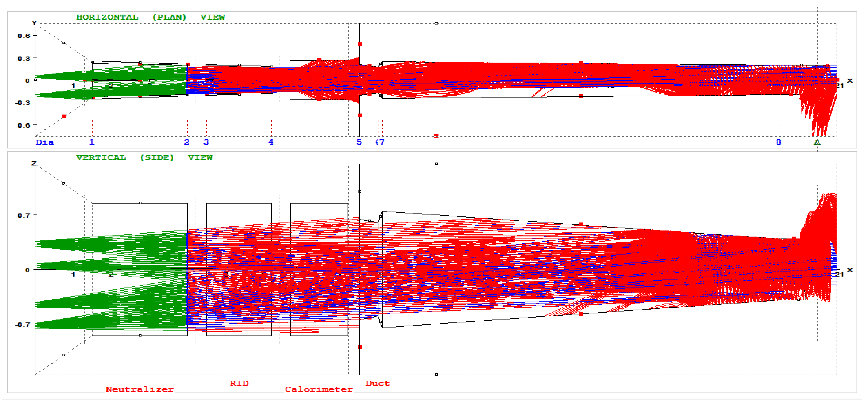Select section marker 4 below plan view
Screen dimensions: 868x407
271,142
